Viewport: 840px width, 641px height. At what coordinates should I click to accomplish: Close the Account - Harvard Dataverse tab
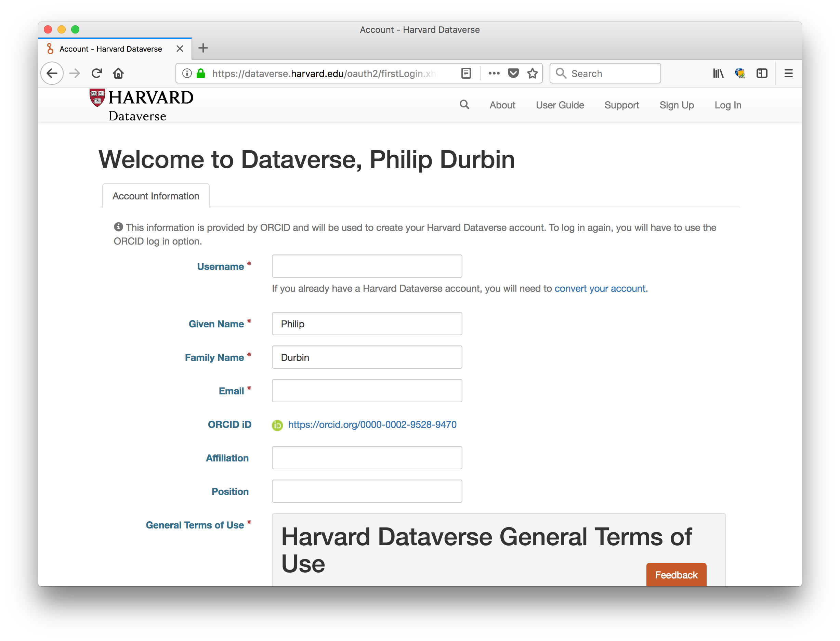pos(180,49)
